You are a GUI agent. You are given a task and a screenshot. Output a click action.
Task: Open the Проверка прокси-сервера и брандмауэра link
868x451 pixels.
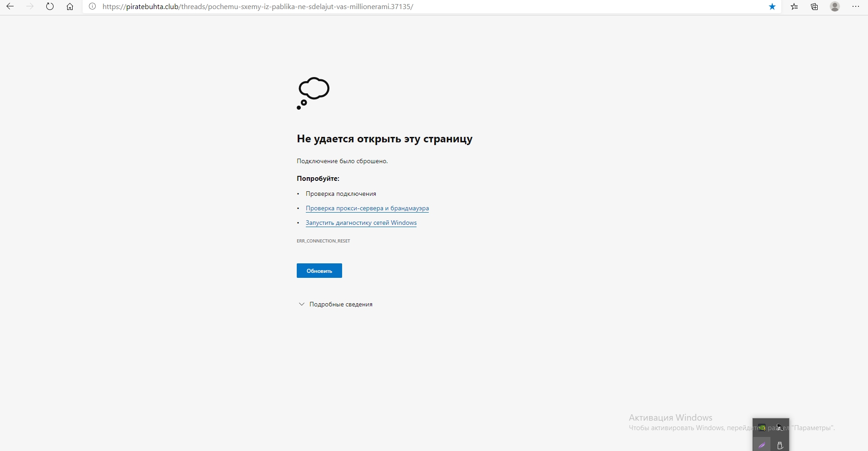pos(367,209)
